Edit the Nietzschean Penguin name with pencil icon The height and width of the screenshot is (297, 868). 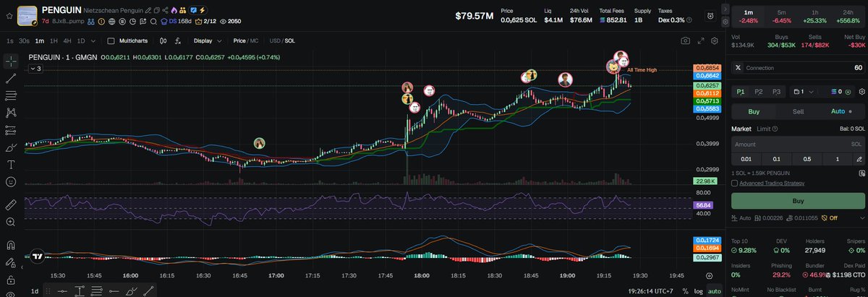[148, 10]
